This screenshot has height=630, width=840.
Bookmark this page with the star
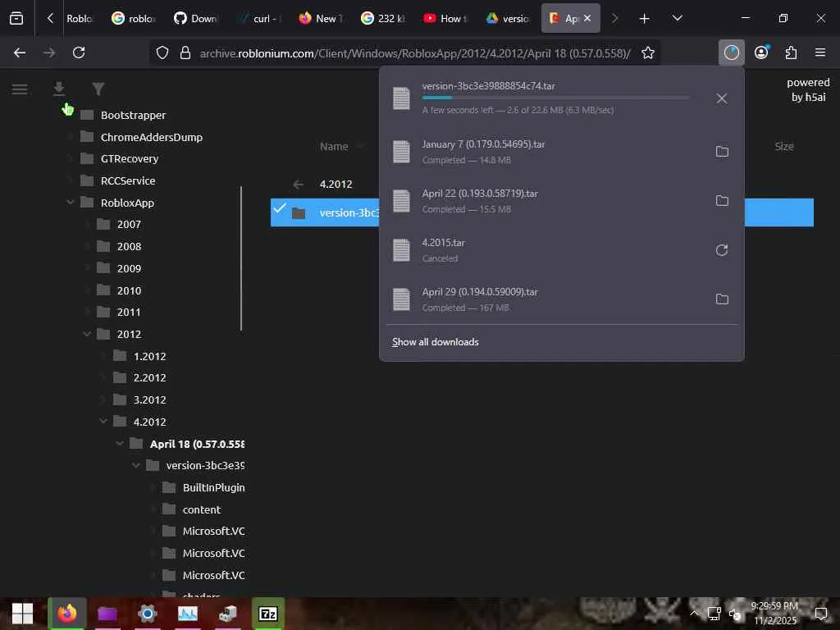tap(648, 52)
